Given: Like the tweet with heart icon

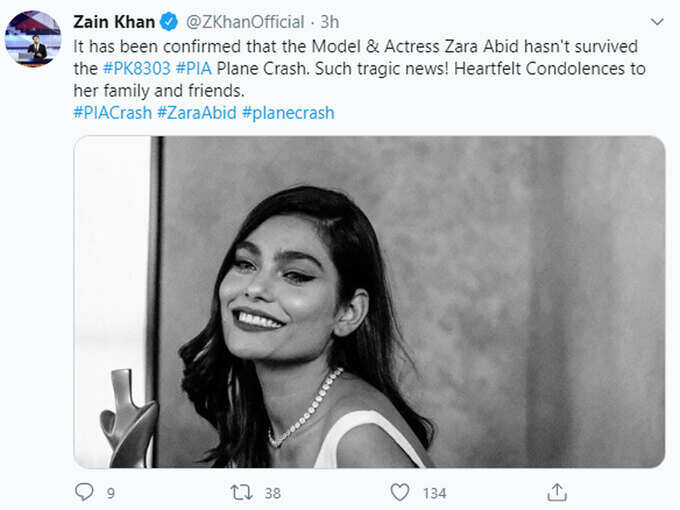Looking at the screenshot, I should (399, 492).
